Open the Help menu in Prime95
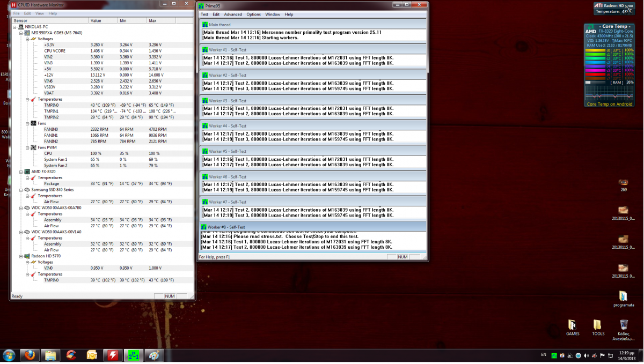The height and width of the screenshot is (364, 644). [x=289, y=14]
